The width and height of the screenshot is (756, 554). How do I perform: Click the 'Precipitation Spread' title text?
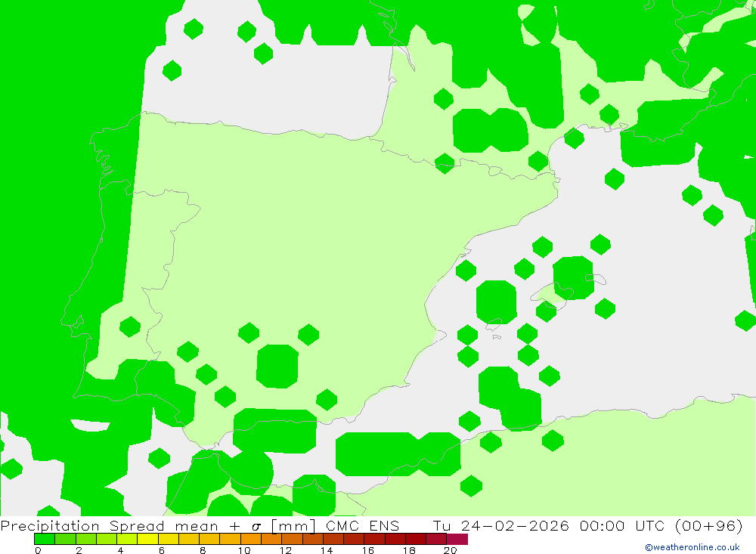point(83,526)
